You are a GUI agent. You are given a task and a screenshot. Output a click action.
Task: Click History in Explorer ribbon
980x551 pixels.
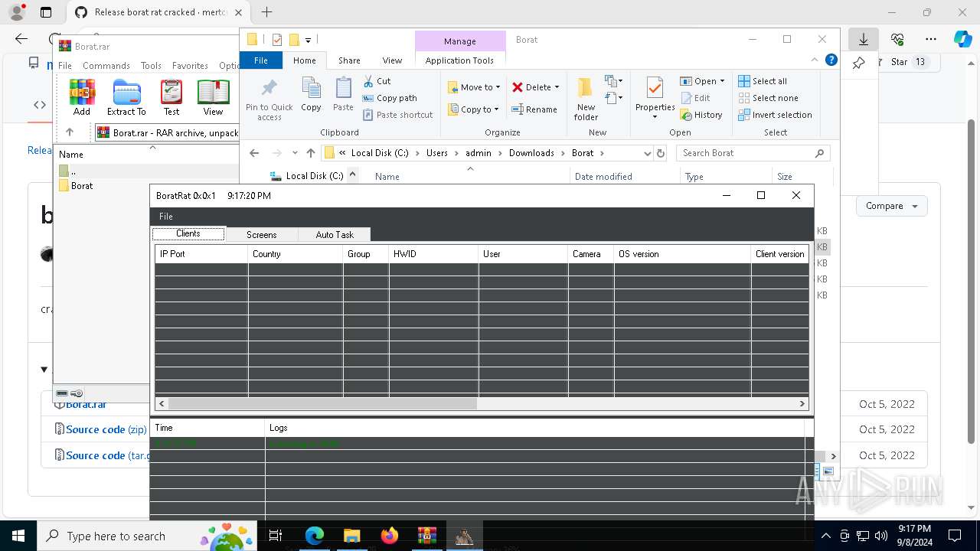click(701, 115)
